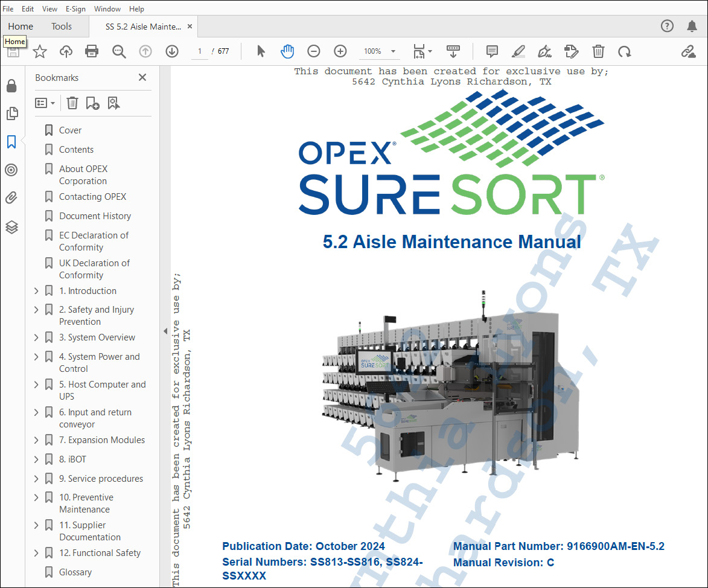Open page thumbnails panel in sidebar
Screen dimensions: 708x588
click(12, 113)
